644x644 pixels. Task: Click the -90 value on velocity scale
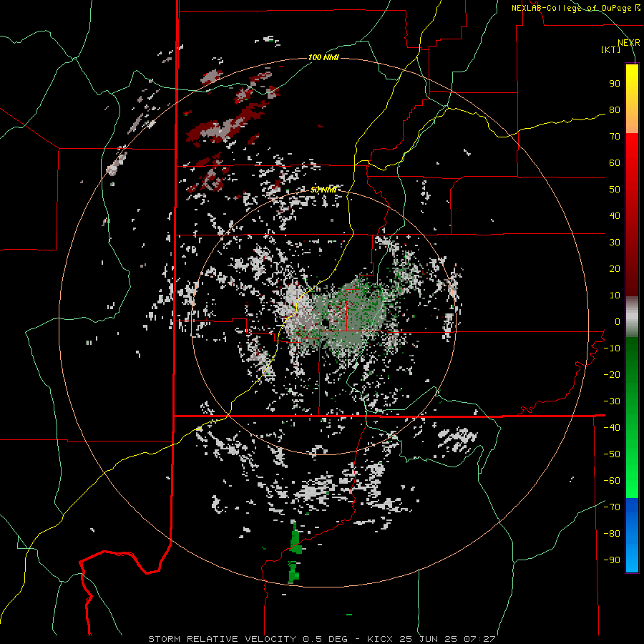pos(612,560)
